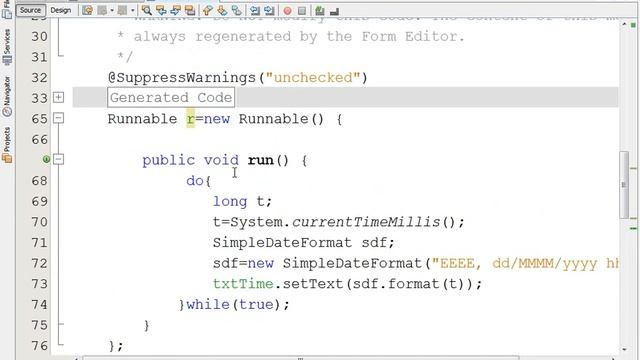This screenshot has width=640, height=360.
Task: Click the Uncomment toolbar icon
Action: coord(334,11)
